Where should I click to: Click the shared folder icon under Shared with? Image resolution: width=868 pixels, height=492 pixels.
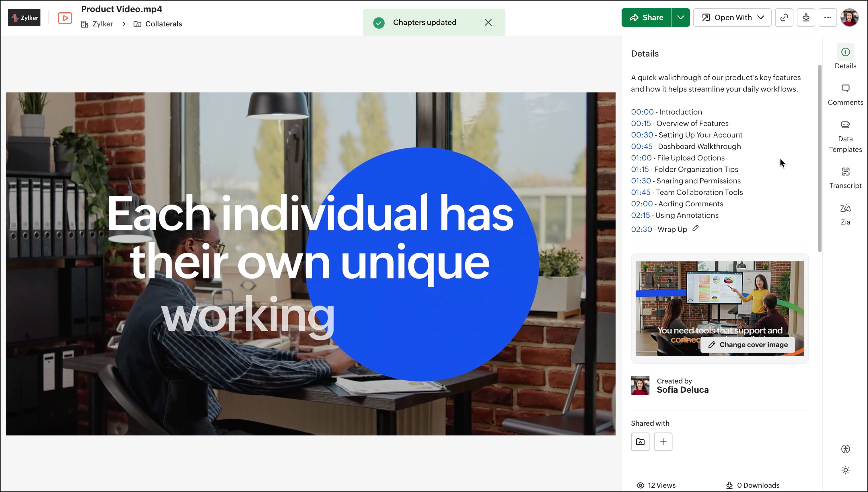point(640,442)
